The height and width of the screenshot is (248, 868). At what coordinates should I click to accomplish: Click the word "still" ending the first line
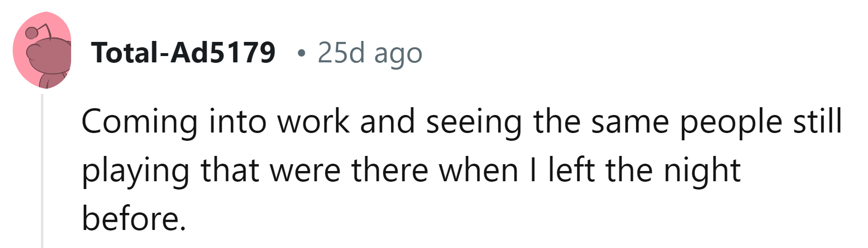[x=817, y=122]
